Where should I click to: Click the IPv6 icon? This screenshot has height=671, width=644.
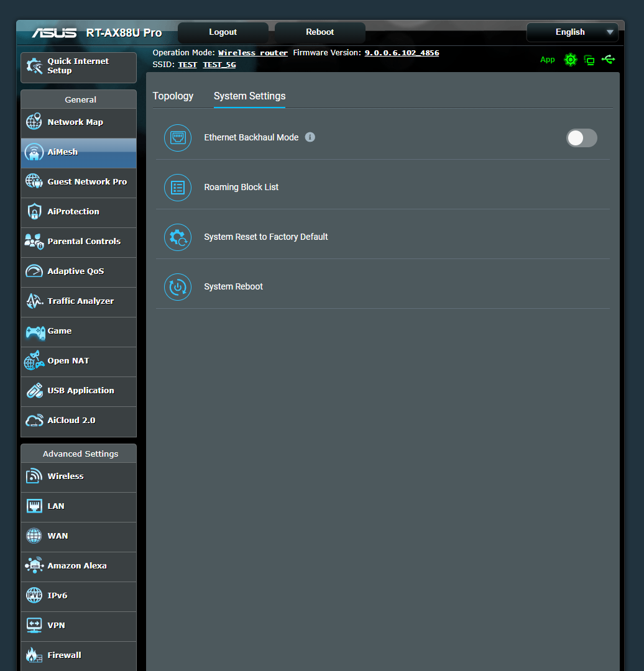(x=34, y=595)
